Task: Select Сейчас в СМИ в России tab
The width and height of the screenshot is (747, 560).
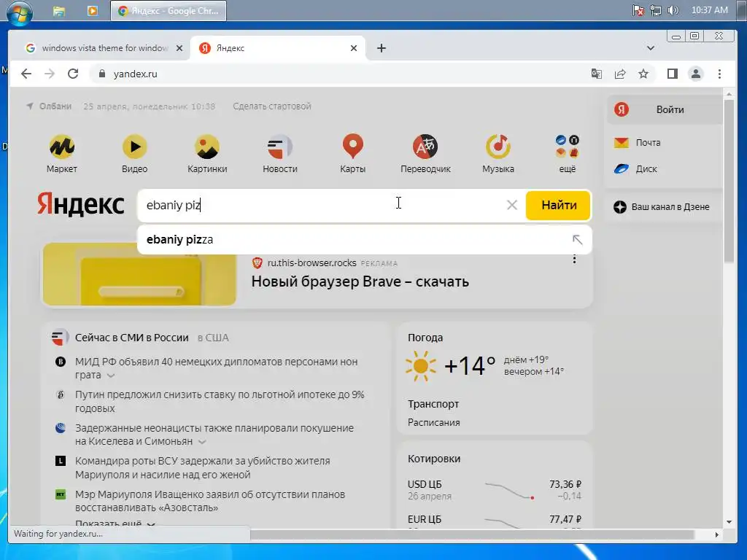Action: 132,338
